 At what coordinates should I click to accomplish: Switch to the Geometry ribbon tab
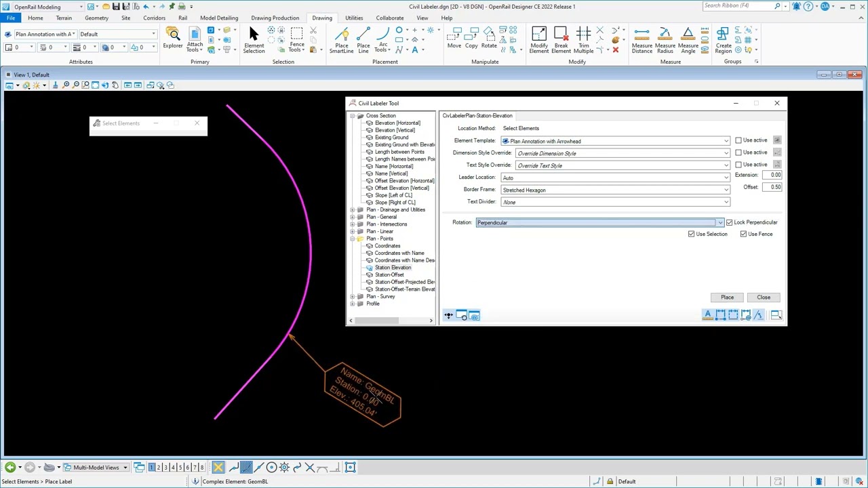96,18
